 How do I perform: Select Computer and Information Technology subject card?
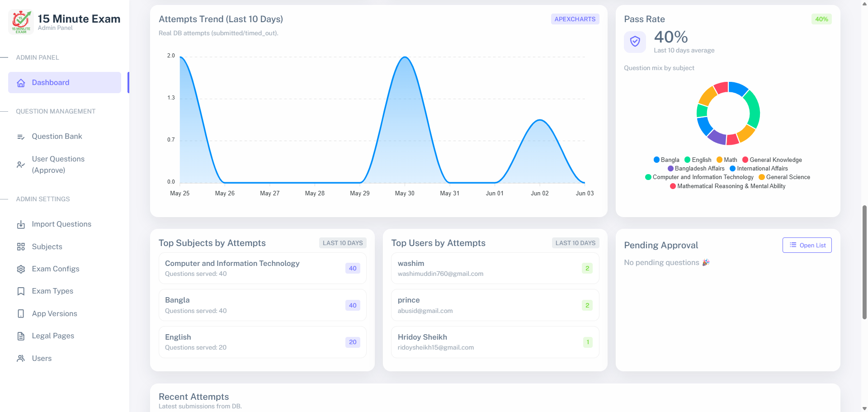263,268
